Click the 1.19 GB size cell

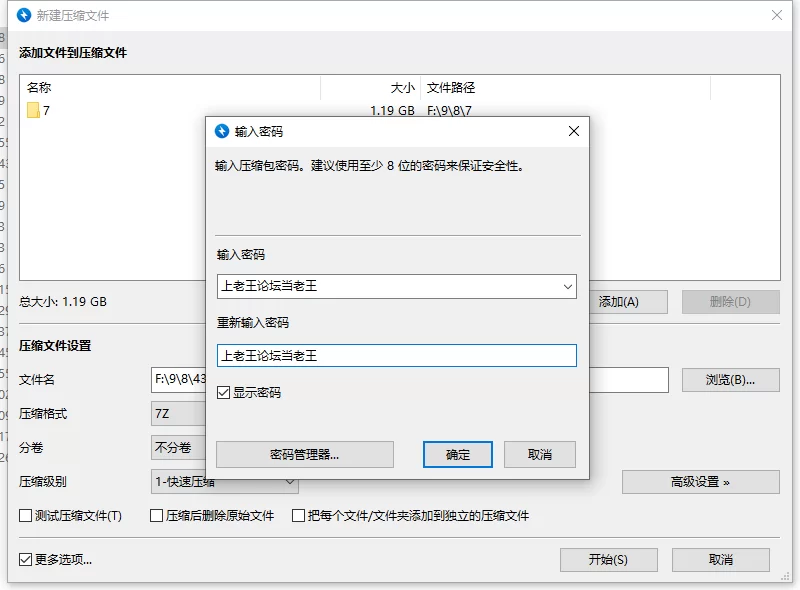(x=392, y=110)
